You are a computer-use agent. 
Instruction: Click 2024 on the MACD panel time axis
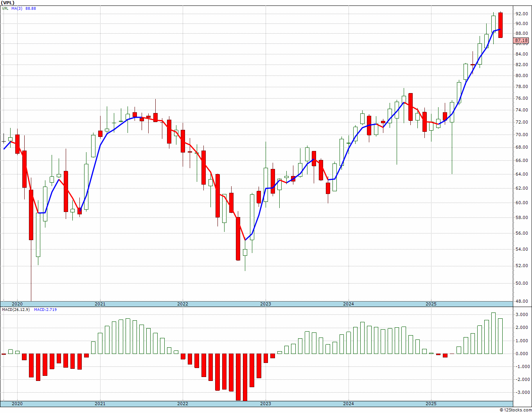[x=349, y=404]
